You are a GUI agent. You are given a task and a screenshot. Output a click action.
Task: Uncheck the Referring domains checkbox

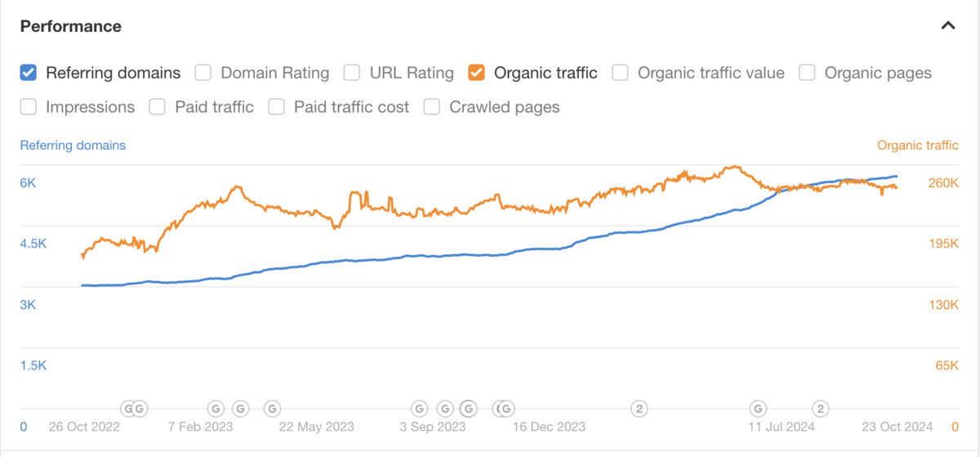[29, 73]
